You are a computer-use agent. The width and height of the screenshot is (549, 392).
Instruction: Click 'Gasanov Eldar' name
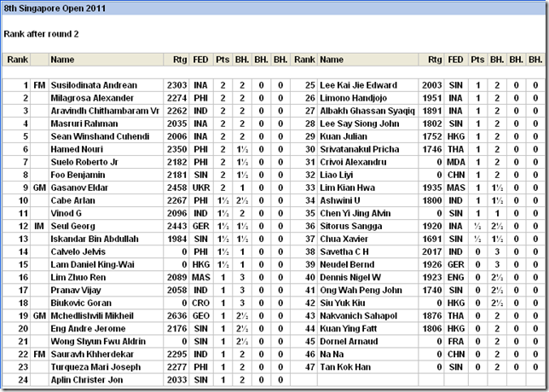point(79,188)
